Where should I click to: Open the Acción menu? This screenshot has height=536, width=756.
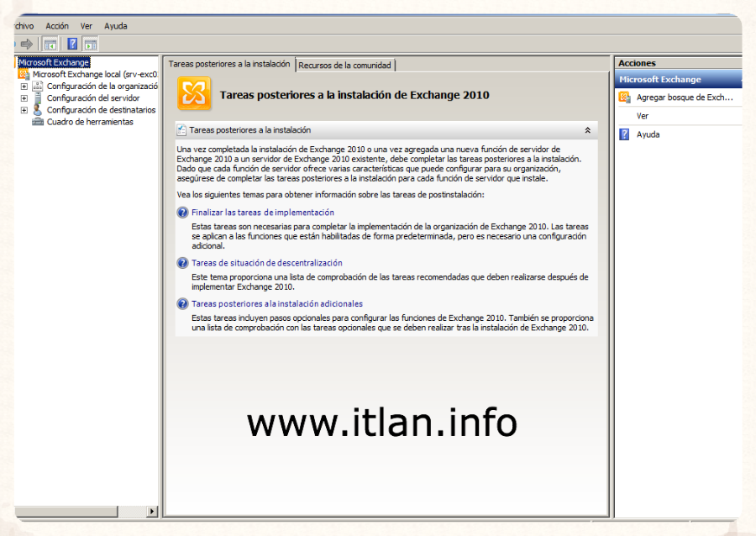pyautogui.click(x=57, y=26)
